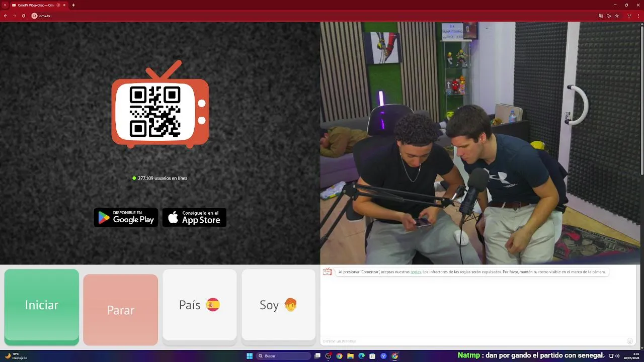Click the App Store download badge
644x362 pixels.
click(x=194, y=217)
